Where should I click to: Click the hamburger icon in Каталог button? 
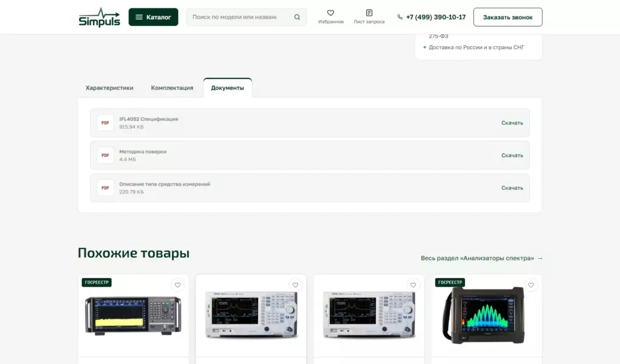(139, 17)
